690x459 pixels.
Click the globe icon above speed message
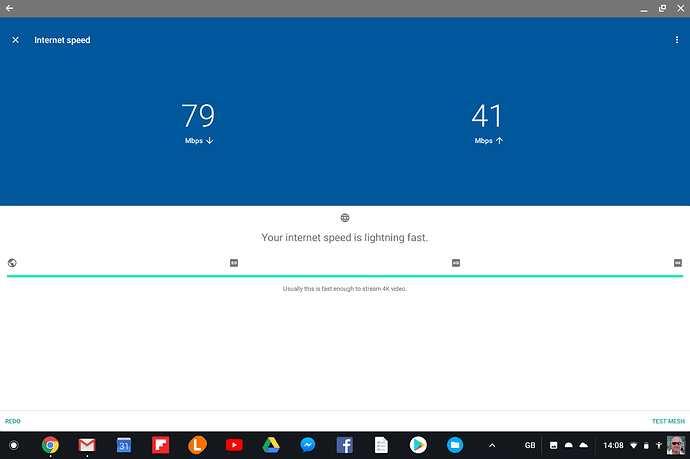(344, 217)
